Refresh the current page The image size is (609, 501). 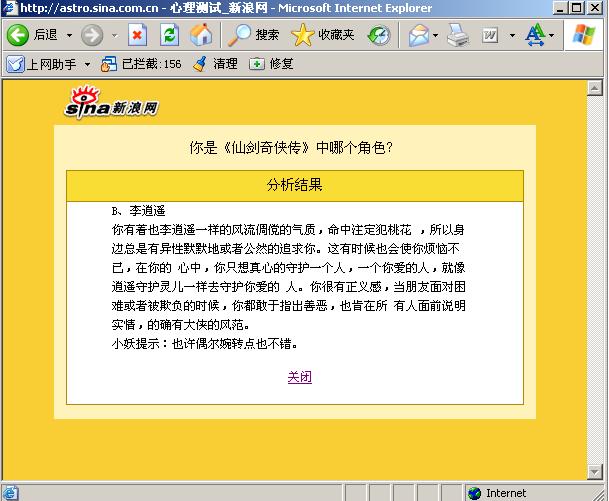(169, 36)
